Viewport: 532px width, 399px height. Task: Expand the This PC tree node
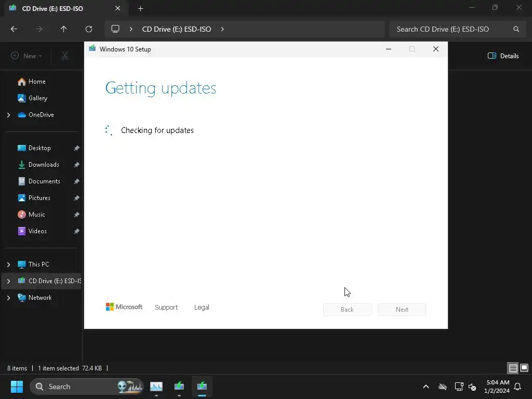(x=8, y=264)
